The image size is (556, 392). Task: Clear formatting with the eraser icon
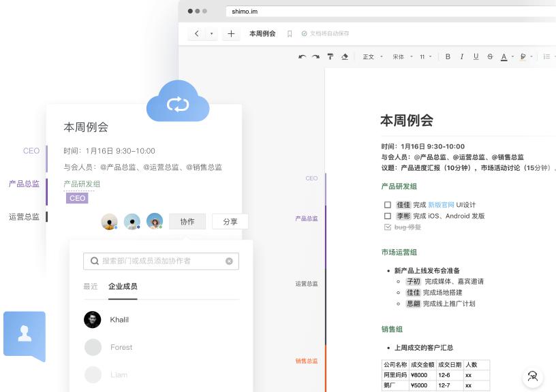tap(345, 56)
